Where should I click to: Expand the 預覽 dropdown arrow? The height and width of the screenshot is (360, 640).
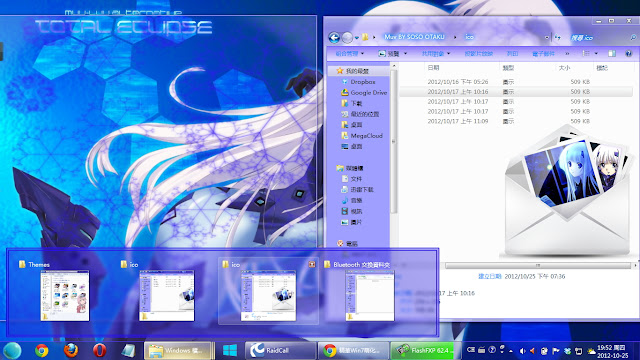[405, 53]
